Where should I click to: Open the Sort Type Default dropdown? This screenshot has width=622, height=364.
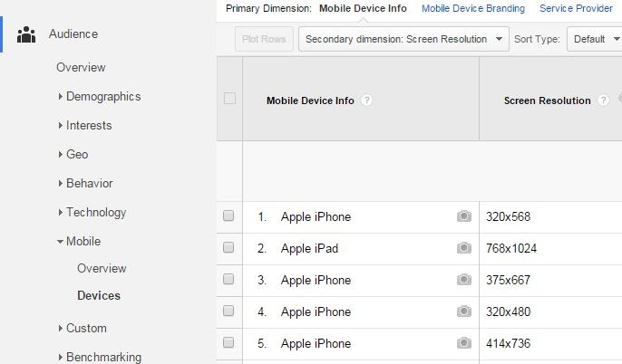595,39
